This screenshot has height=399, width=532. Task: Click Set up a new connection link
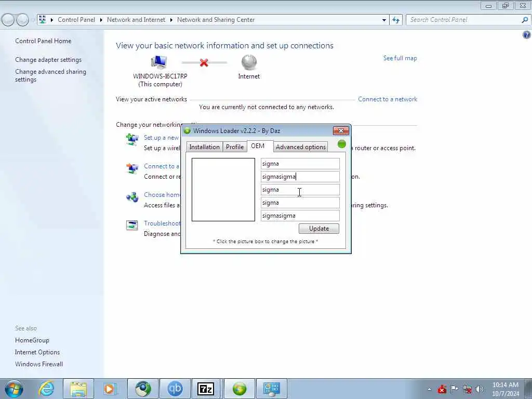pyautogui.click(x=162, y=137)
